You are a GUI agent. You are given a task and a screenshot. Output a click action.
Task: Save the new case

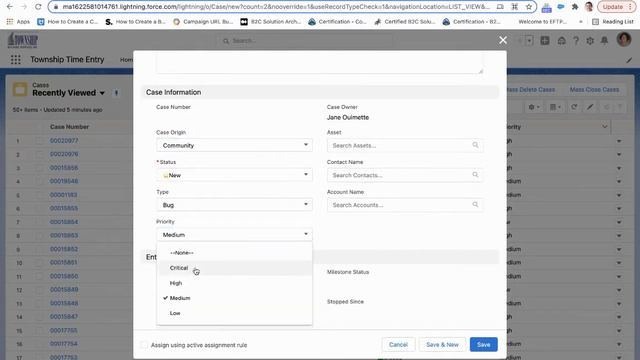tap(484, 344)
